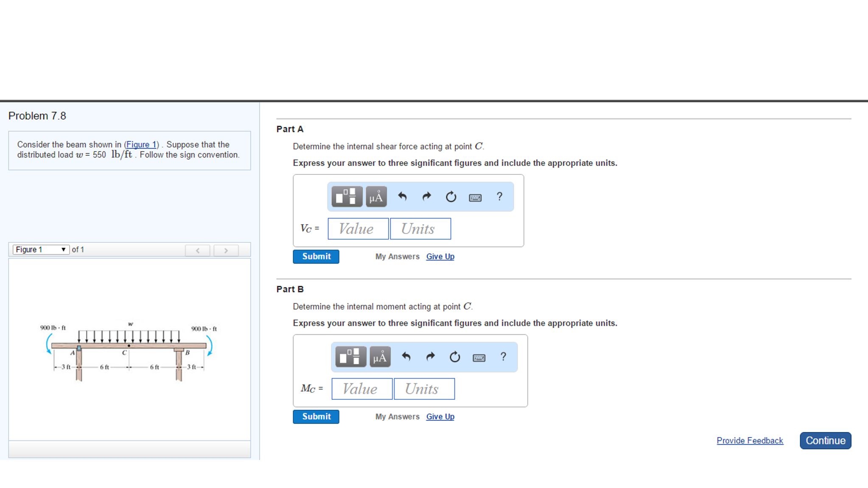This screenshot has height=488, width=868.
Task: Click the keyboard icon in Part A toolbar
Action: 475,197
